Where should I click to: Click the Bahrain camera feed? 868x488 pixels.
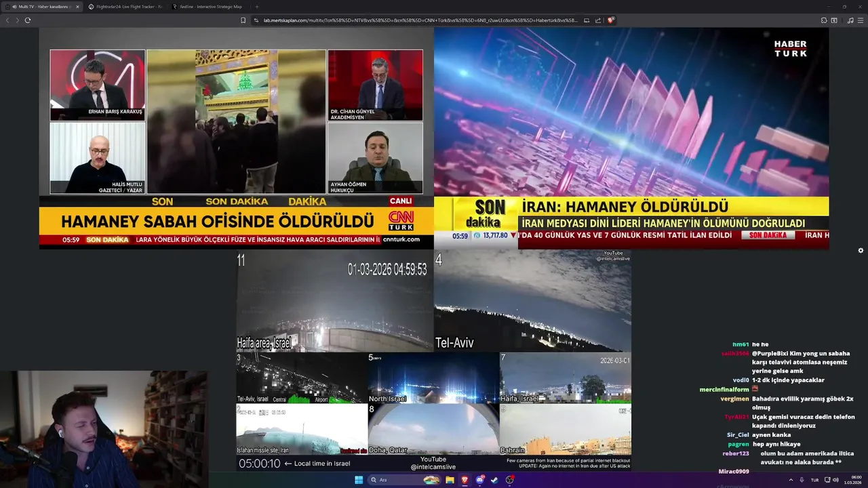(566, 429)
